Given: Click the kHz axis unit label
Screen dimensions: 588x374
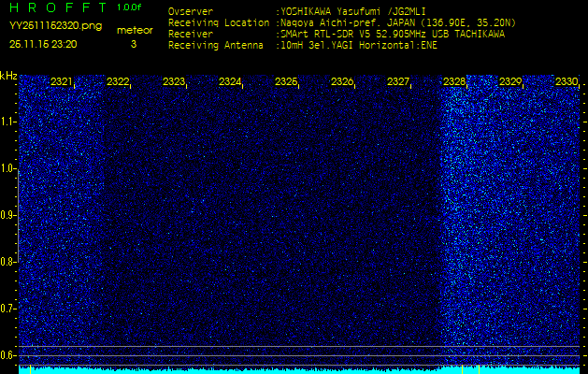Looking at the screenshot, I should tap(8, 76).
